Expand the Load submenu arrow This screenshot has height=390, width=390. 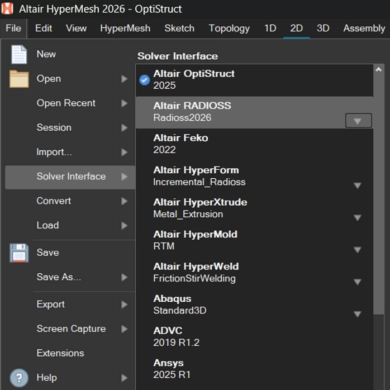124,226
